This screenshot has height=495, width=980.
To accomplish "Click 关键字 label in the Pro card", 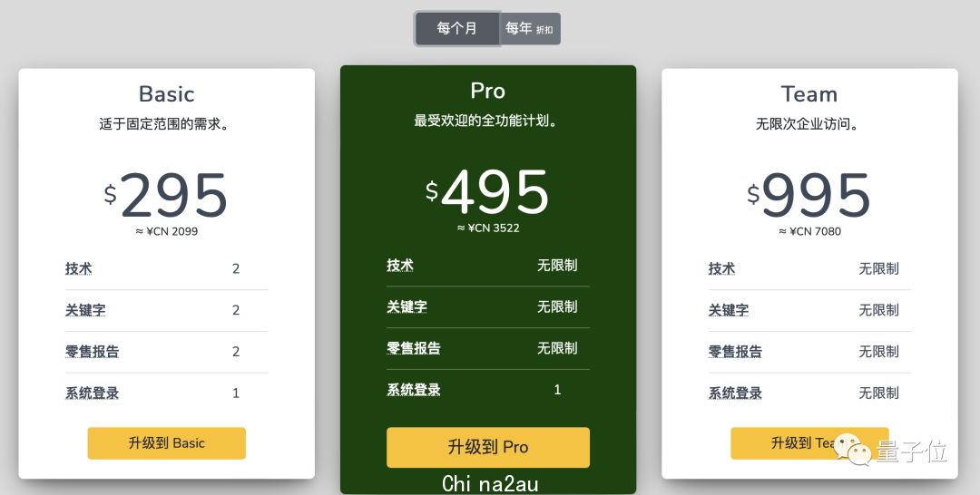I will click(407, 307).
